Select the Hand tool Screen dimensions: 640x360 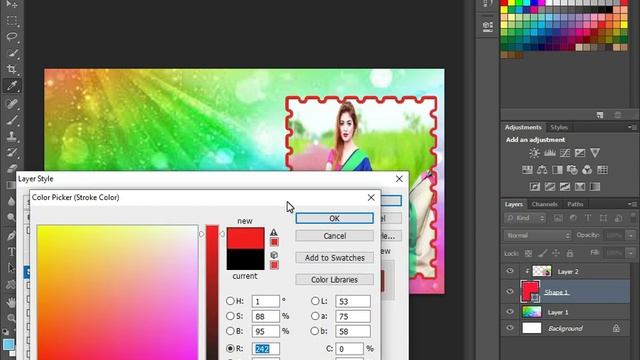tap(11, 302)
